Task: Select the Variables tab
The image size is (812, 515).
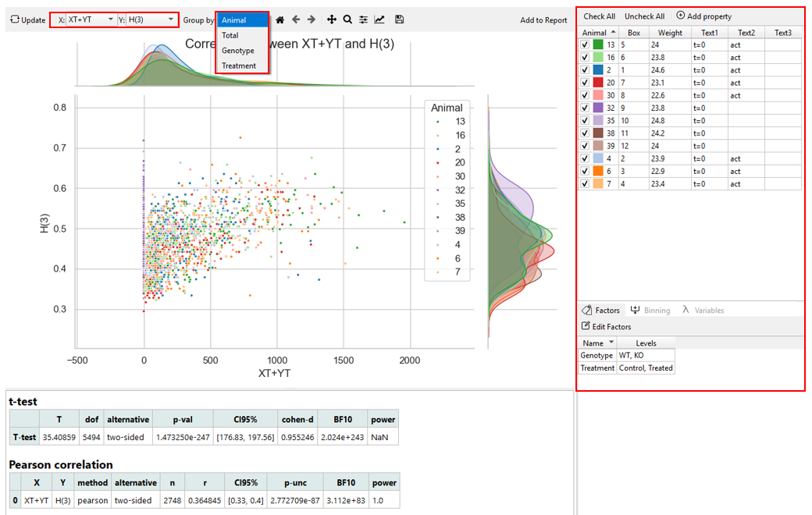Action: [x=707, y=310]
